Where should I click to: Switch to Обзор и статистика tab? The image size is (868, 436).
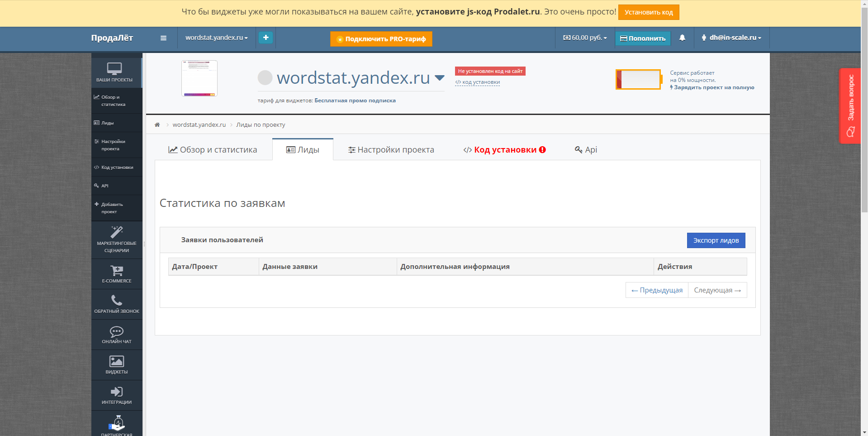[213, 149]
